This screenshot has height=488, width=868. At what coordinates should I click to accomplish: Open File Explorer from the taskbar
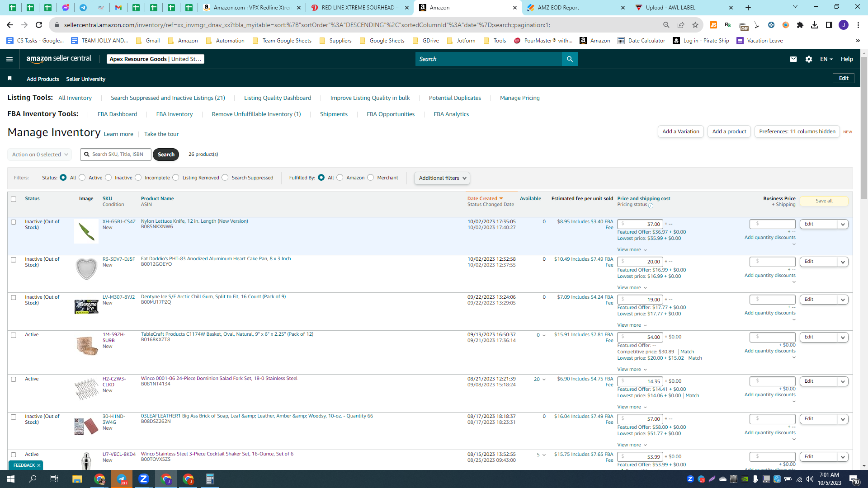pos(77,479)
